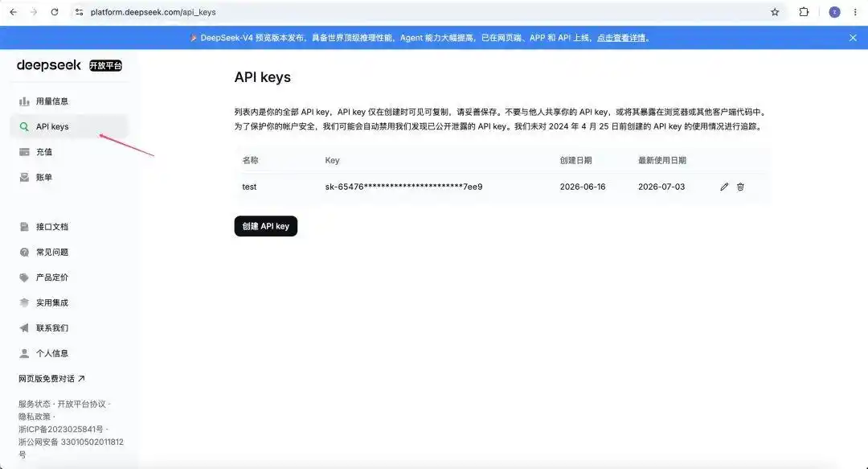The width and height of the screenshot is (868, 469).
Task: Click the 用量信息 bar chart icon
Action: (x=24, y=101)
